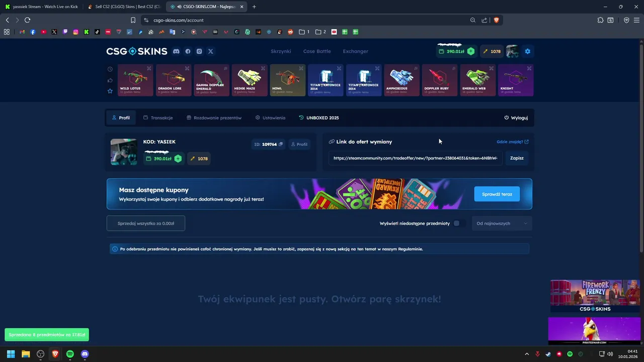Open bookmark folder labeled 2

(320, 32)
